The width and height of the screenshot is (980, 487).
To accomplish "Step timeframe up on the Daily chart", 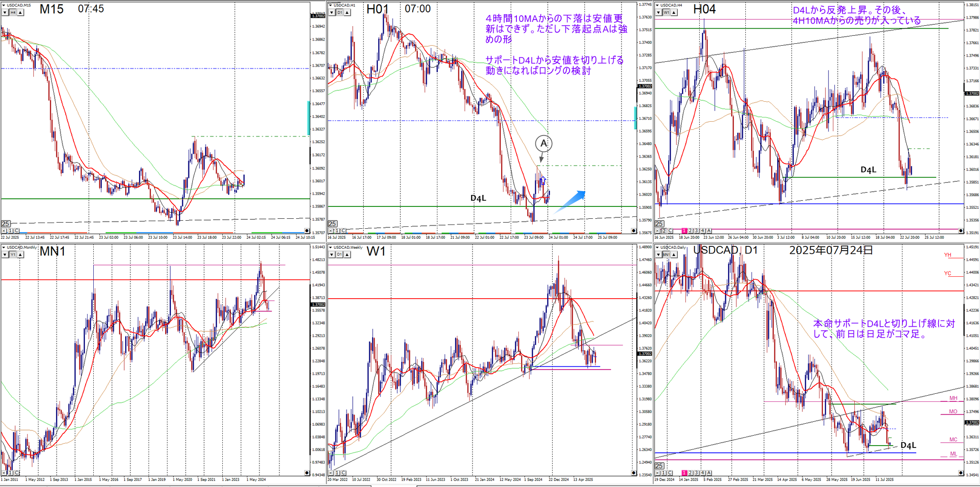I will pos(675,254).
